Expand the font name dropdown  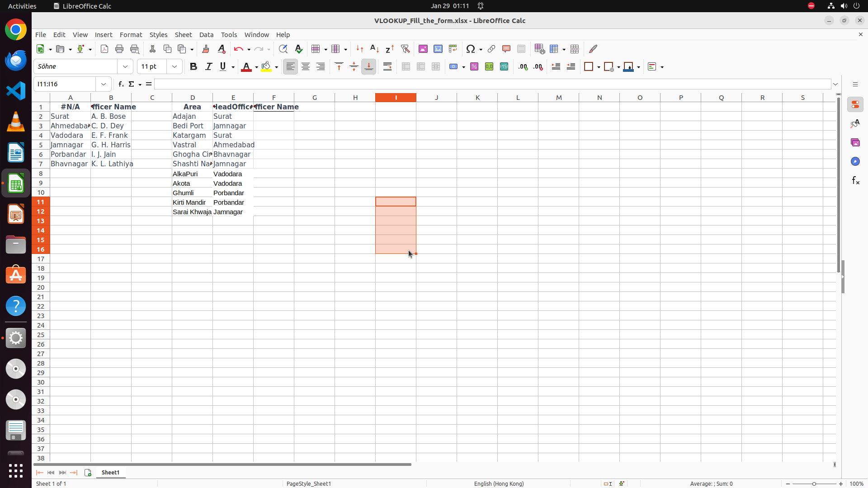125,66
